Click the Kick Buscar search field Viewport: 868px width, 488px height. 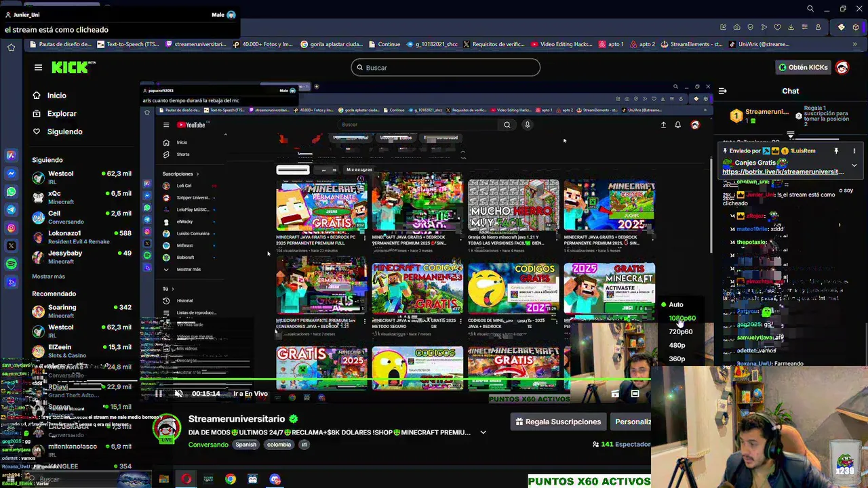coord(446,67)
